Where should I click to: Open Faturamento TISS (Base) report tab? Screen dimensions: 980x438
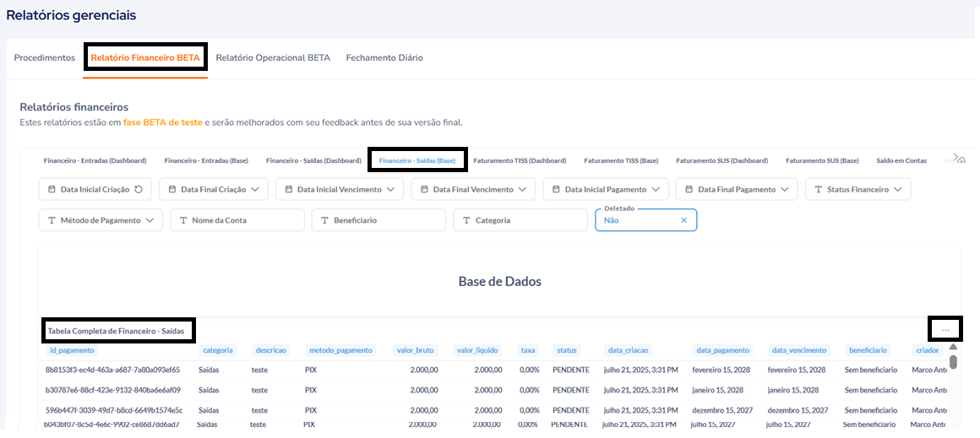[621, 160]
